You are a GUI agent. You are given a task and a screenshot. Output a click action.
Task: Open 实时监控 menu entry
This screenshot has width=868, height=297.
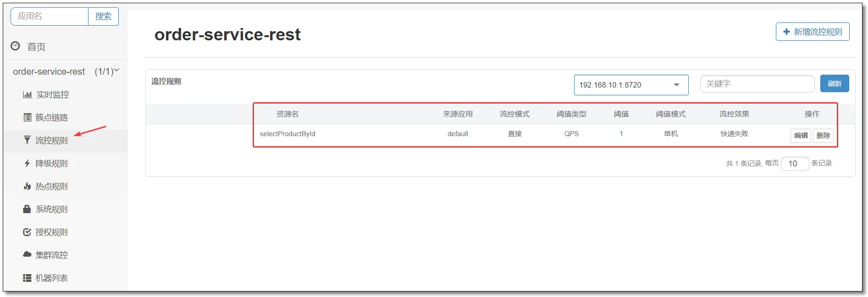tap(53, 95)
